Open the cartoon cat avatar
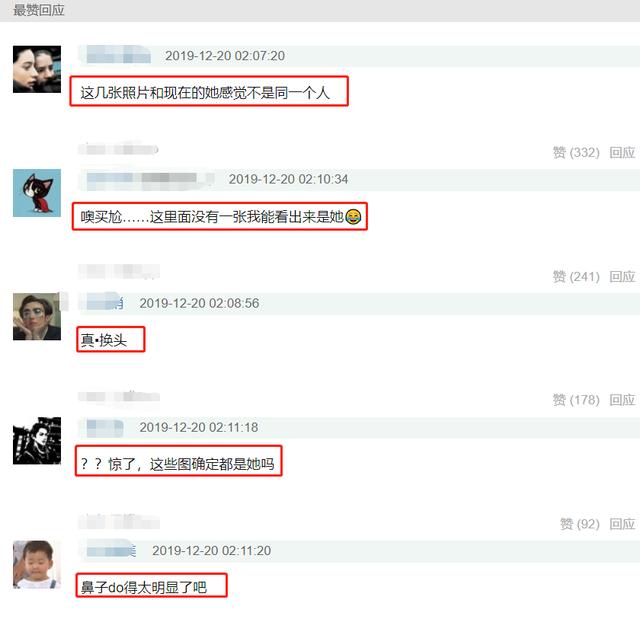This screenshot has width=640, height=619. [37, 193]
